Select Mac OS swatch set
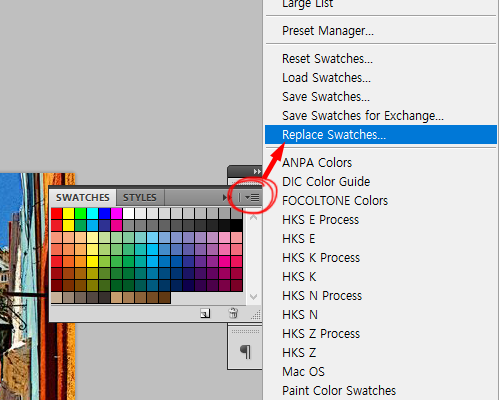 303,372
